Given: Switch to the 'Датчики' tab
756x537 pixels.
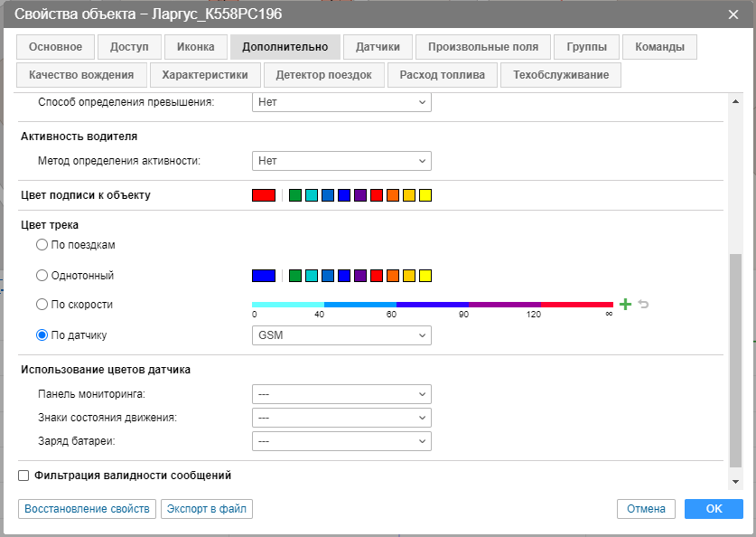Looking at the screenshot, I should 378,47.
